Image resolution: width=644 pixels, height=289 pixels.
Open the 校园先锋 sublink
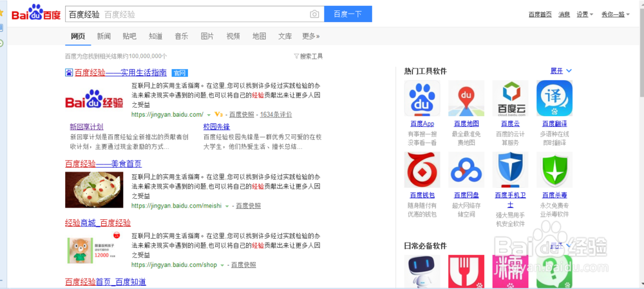[216, 127]
